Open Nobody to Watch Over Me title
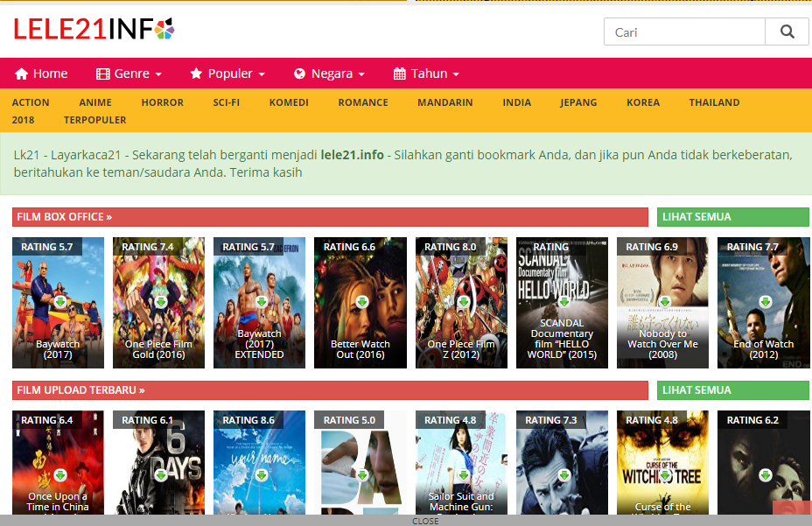 tap(663, 344)
